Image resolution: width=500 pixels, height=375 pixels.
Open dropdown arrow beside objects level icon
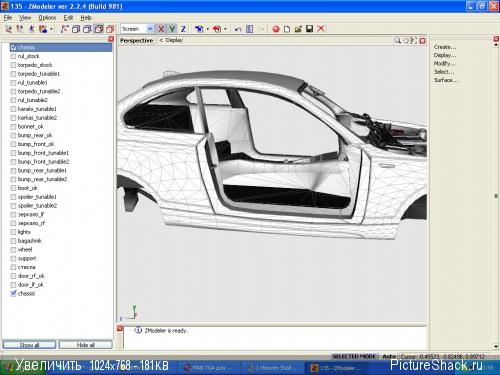52,29
